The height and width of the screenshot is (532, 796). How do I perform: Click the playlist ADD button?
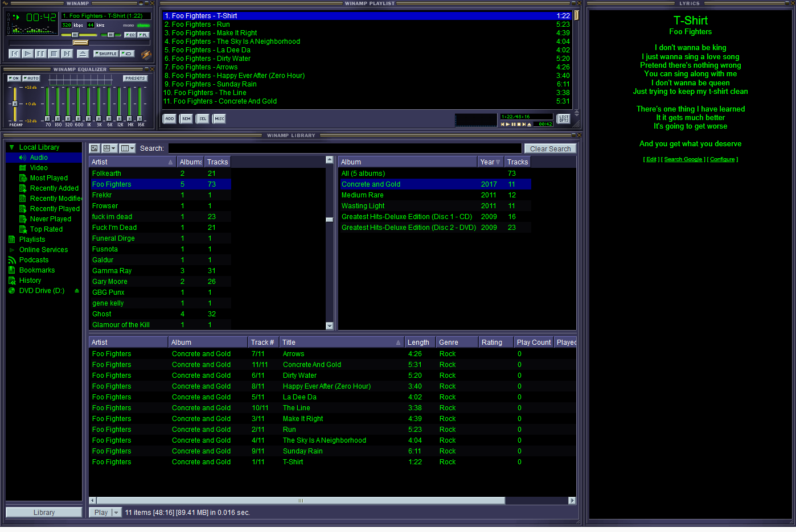coord(169,118)
